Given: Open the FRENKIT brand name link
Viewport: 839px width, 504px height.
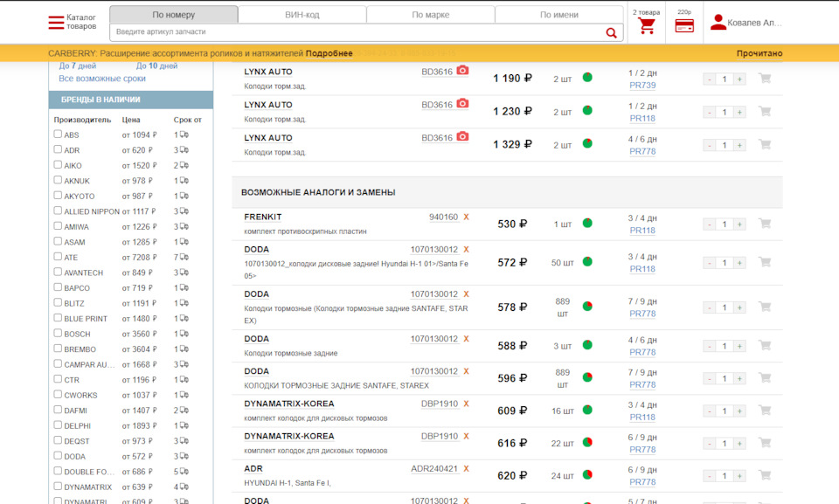Looking at the screenshot, I should point(263,217).
